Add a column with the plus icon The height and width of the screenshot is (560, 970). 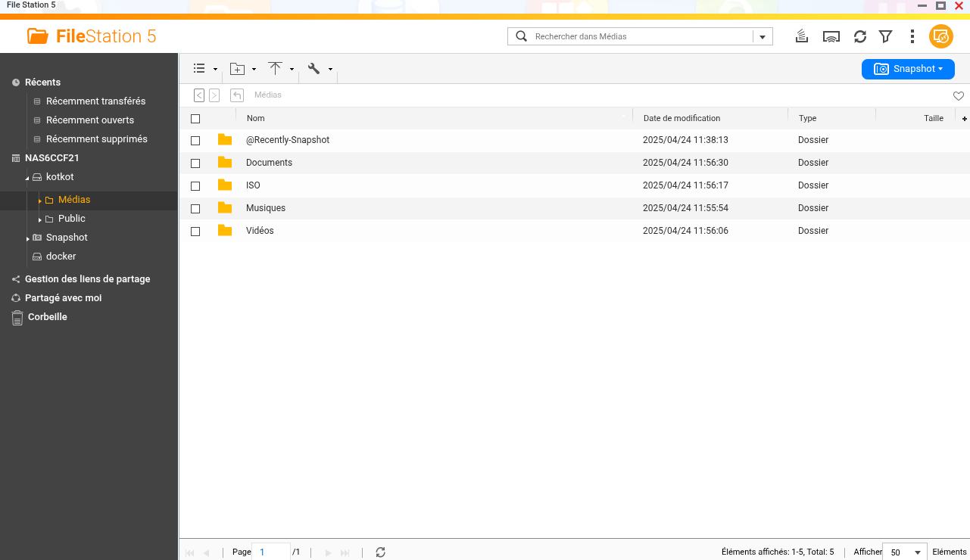pyautogui.click(x=965, y=119)
